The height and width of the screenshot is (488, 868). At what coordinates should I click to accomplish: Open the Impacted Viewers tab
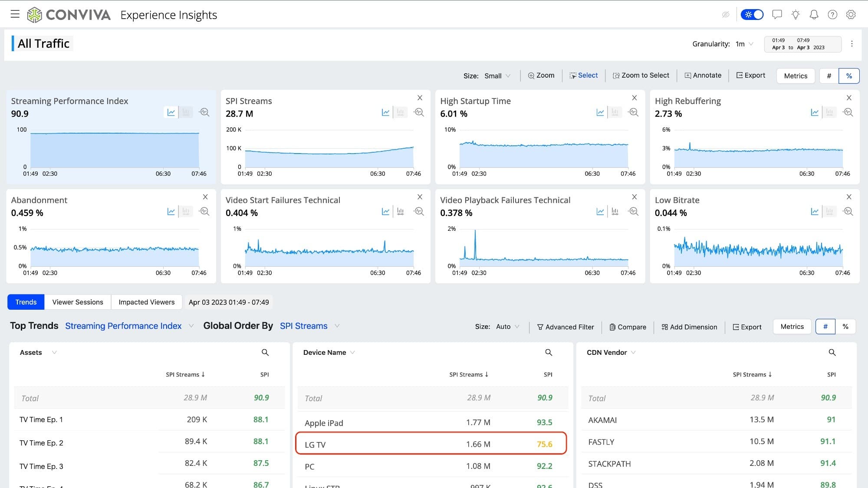[146, 302]
